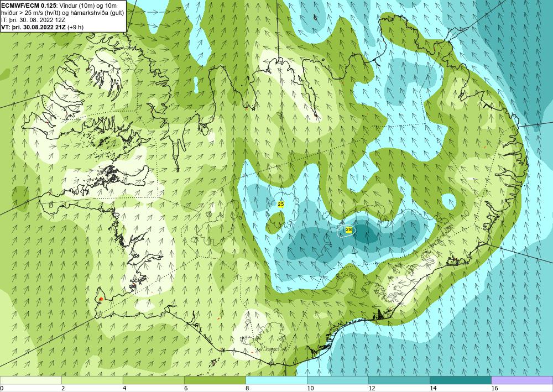This screenshot has height=392, width=553.
Task: Click the legend scale number "8"
Action: click(247, 388)
